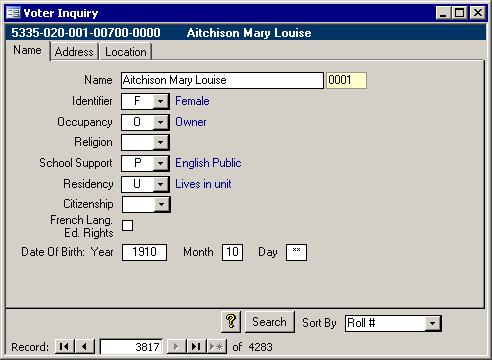The height and width of the screenshot is (360, 492).
Task: Maximize the Voter Inquiry window
Action: (459, 13)
